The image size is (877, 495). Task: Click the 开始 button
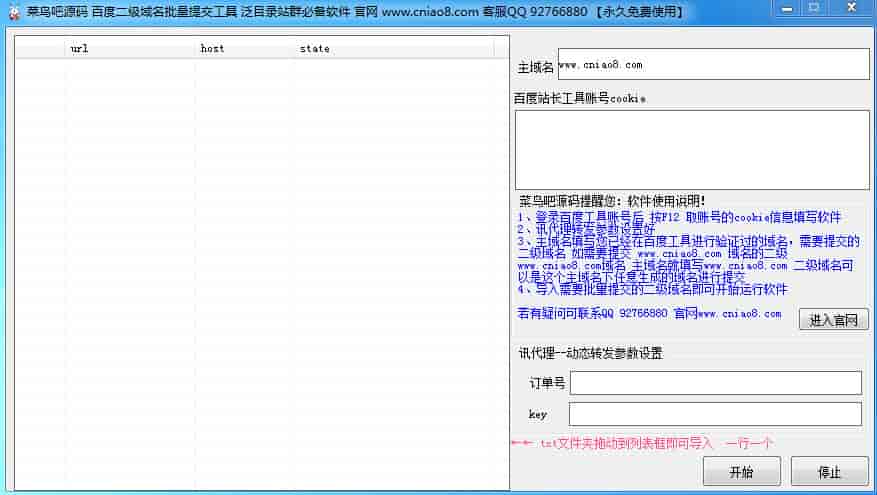tap(742, 472)
